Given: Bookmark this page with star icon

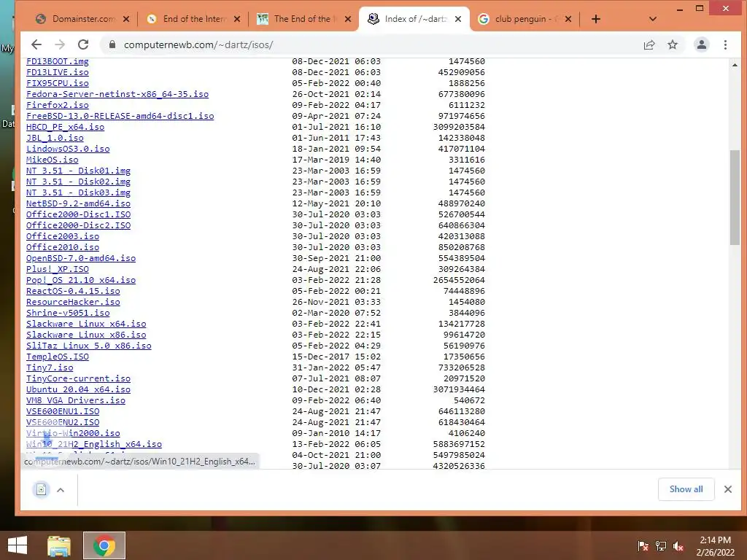Looking at the screenshot, I should pos(672,44).
